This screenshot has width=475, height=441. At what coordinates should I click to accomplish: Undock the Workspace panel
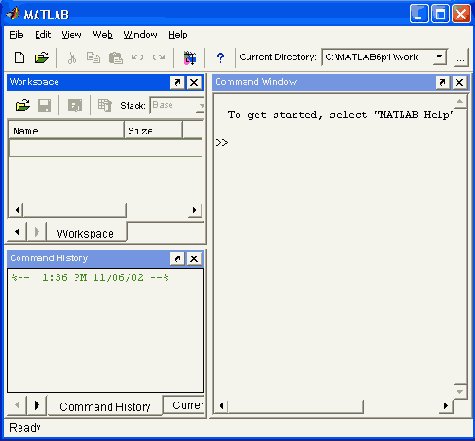click(177, 82)
